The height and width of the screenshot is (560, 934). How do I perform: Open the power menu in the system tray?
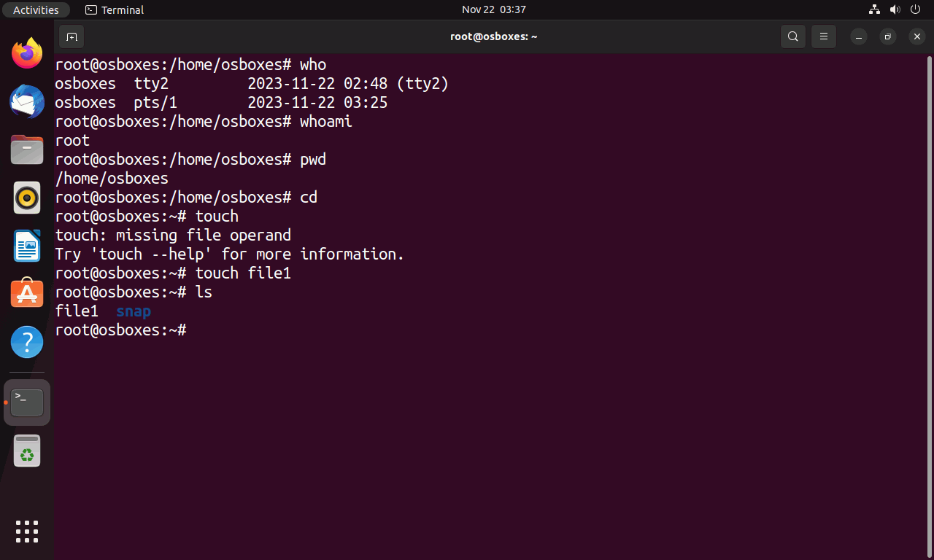click(x=916, y=9)
